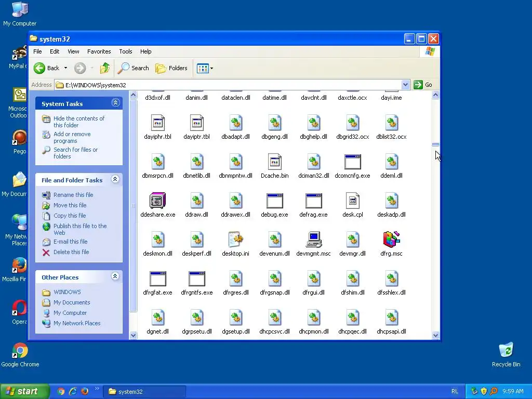
Task: Click Copy this file link
Action: pos(70,216)
